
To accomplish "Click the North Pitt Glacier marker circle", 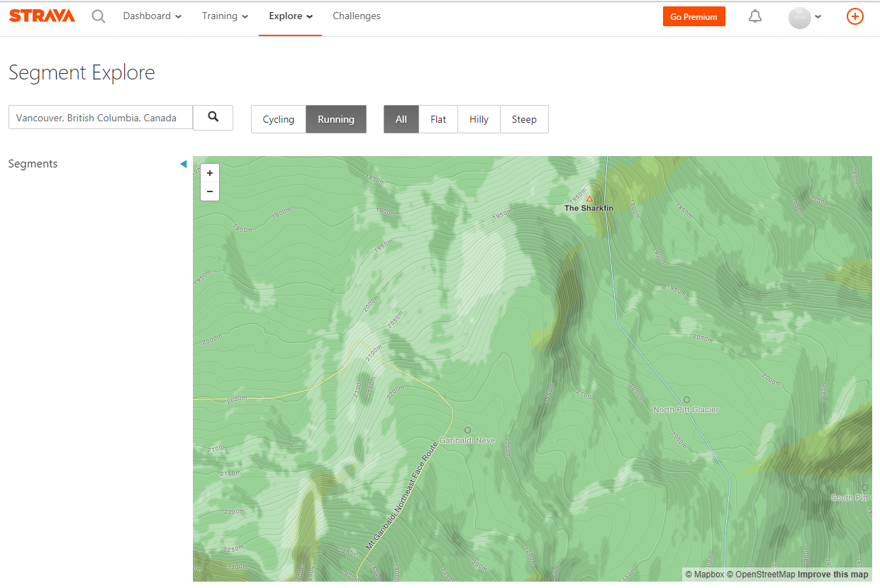I will tap(686, 399).
